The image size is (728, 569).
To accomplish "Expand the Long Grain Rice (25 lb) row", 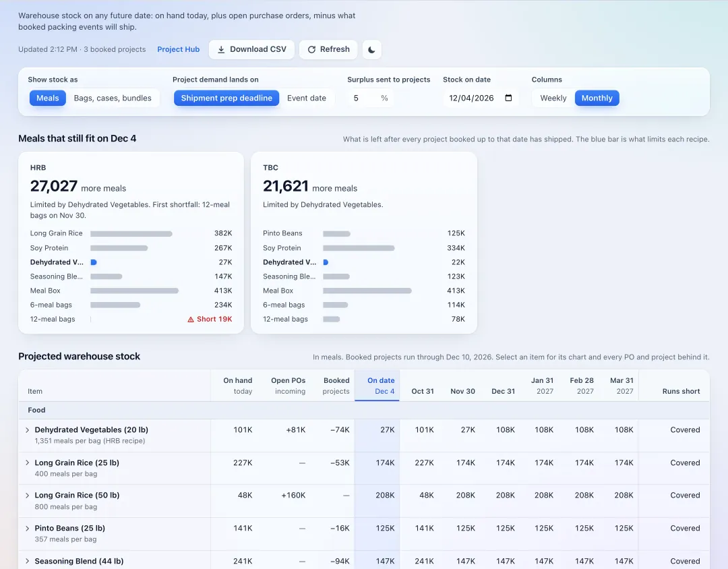I will 28,462.
